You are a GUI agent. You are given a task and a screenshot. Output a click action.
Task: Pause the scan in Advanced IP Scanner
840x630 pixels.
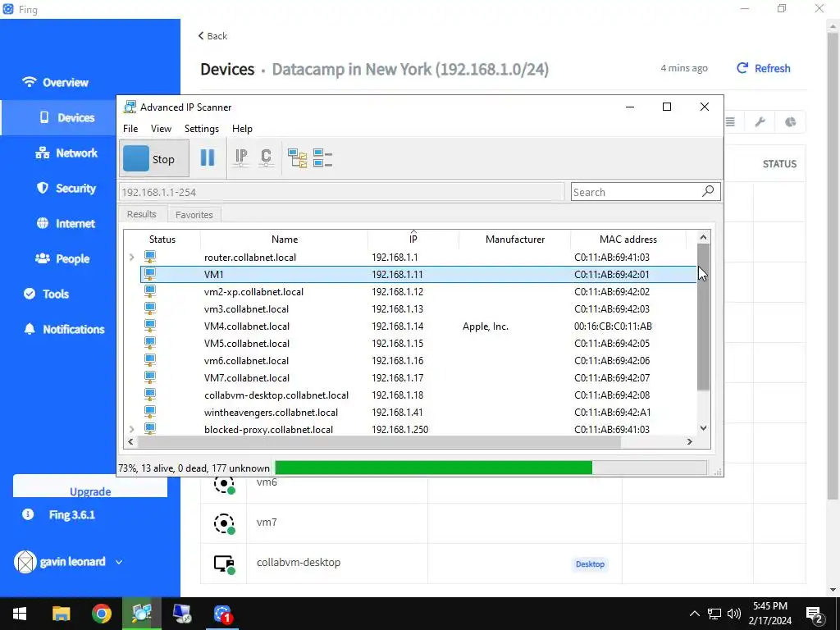click(208, 158)
